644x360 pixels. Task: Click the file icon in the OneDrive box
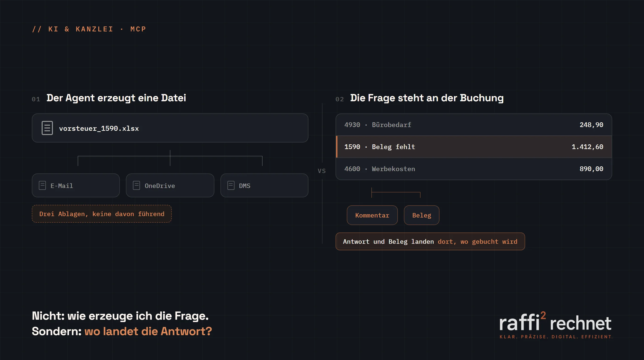[136, 185]
